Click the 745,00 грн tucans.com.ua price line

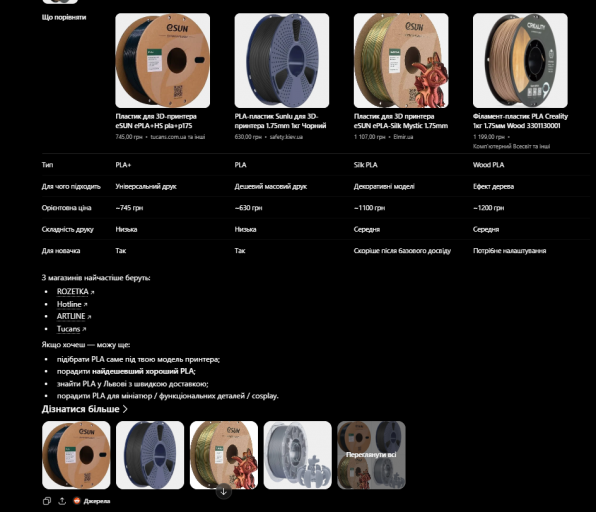pos(160,137)
